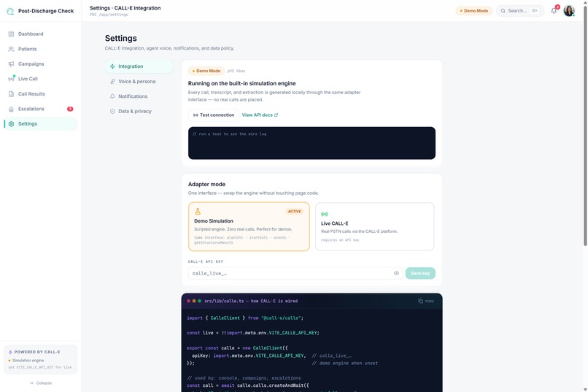Click the Live CALL-E signal icon
588x392 pixels.
tap(325, 214)
